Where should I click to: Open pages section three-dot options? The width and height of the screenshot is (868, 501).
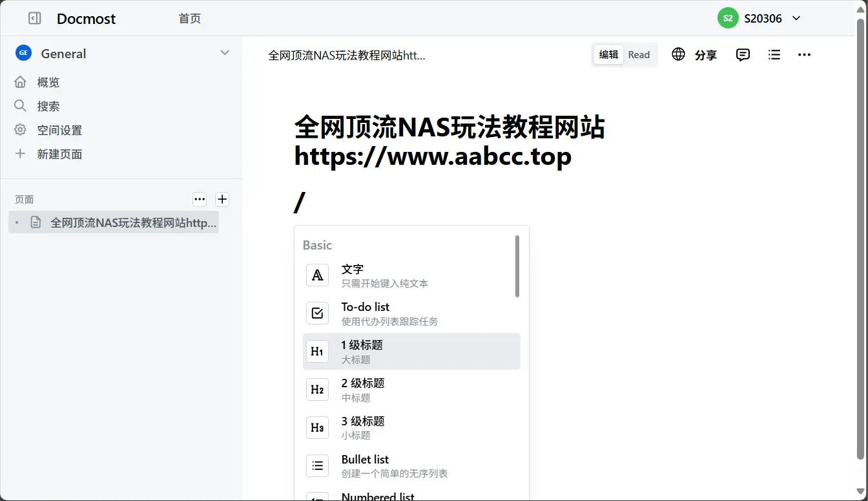click(200, 199)
